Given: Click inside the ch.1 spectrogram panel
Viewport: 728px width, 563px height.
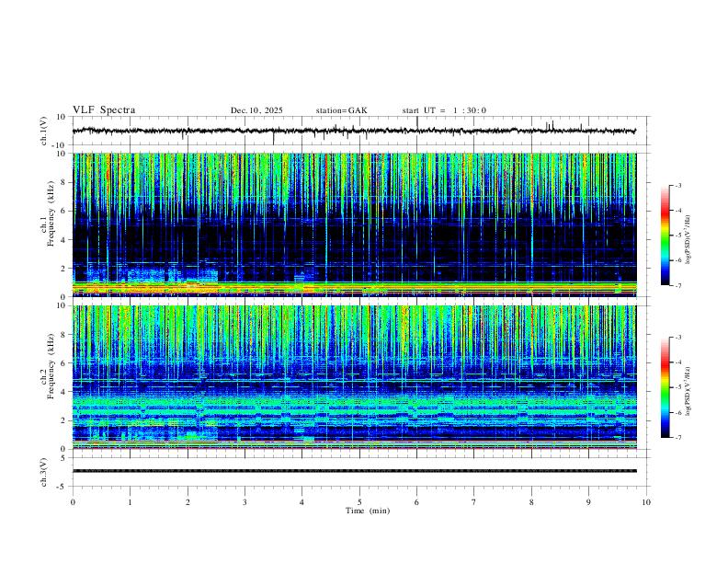Looking at the screenshot, I should [x=355, y=224].
